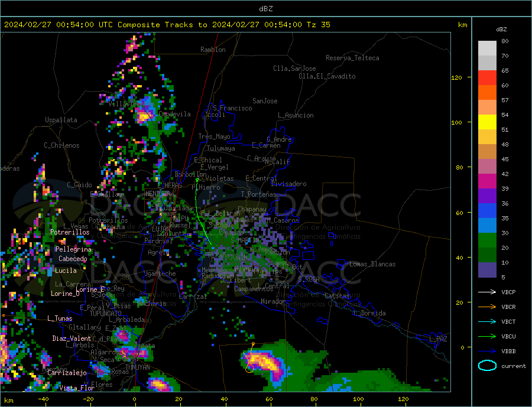
Task: Click the orange storm track loop near the southern cell
Action: pyautogui.click(x=249, y=368)
